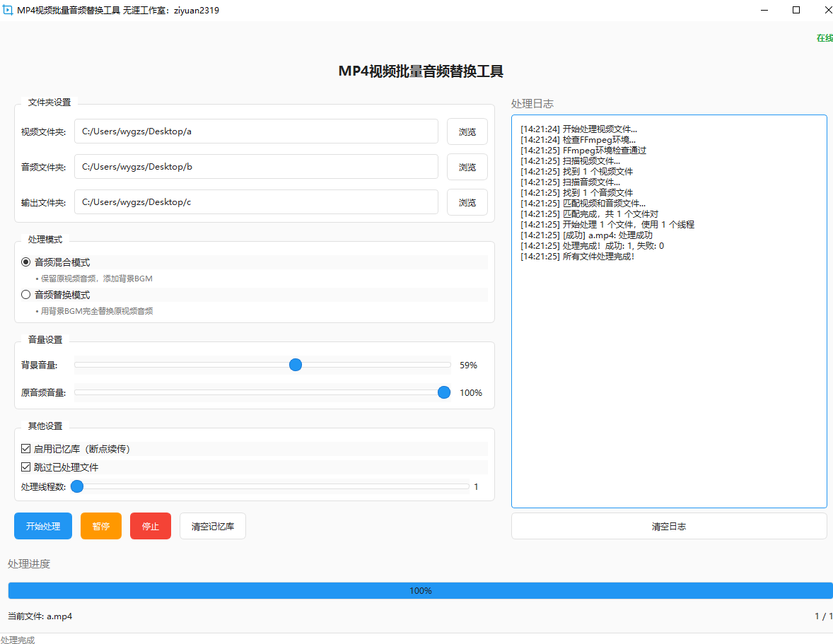This screenshot has height=644, width=833.
Task: Start processing with the blue 开始处理 button
Action: [43, 526]
